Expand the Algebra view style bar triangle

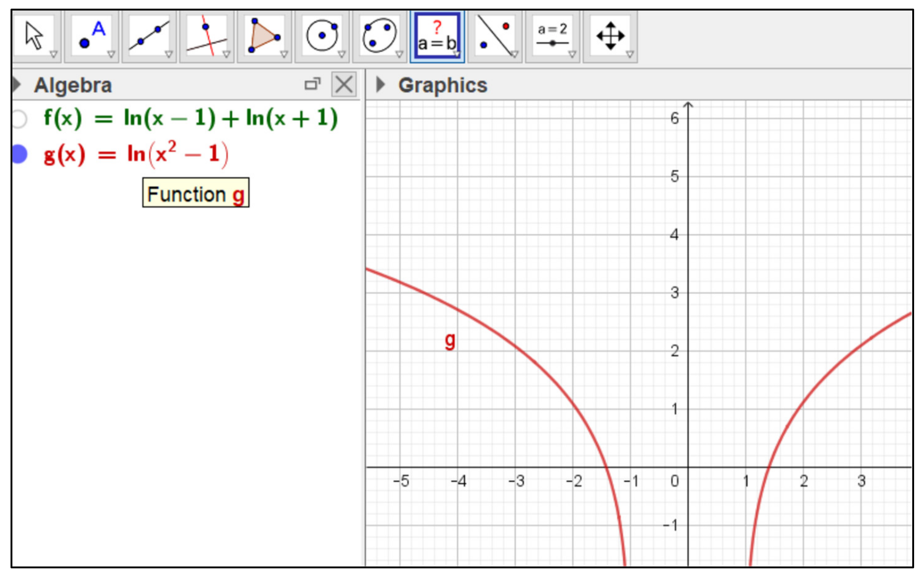click(x=16, y=85)
